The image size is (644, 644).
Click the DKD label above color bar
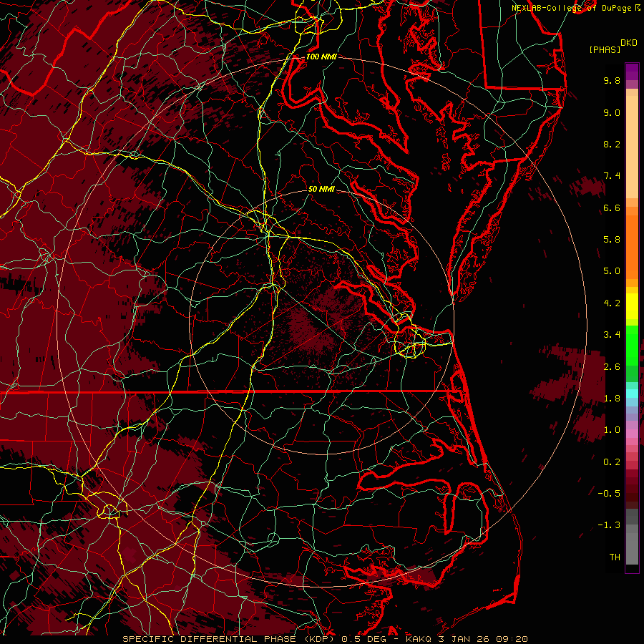pyautogui.click(x=628, y=43)
